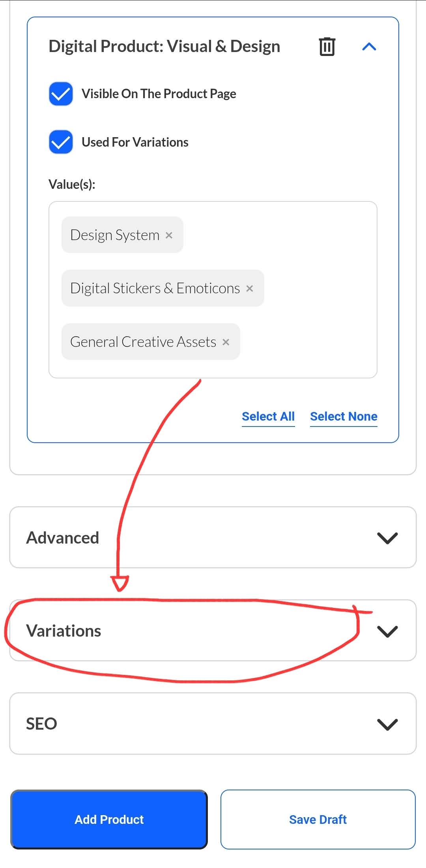This screenshot has height=868, width=426.
Task: Uncheck Visible On The Product Page
Action: (61, 94)
